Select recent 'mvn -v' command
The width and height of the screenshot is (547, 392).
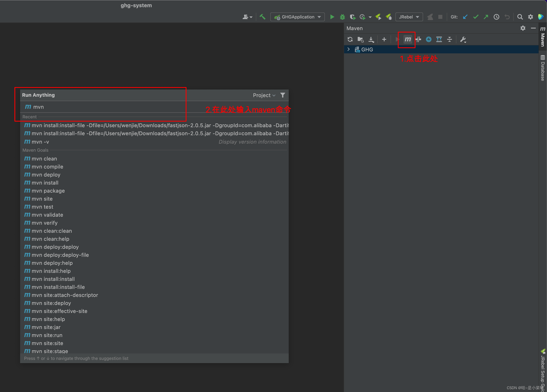[154, 142]
